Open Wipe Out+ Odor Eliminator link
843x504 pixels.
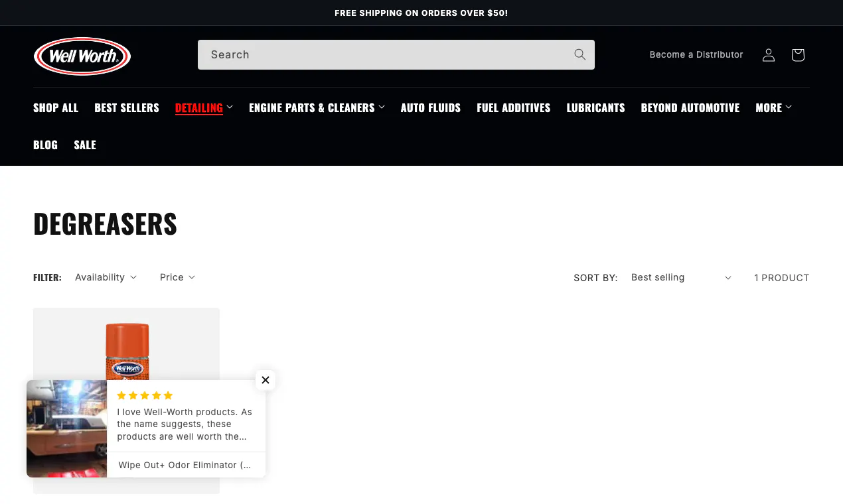tap(185, 465)
